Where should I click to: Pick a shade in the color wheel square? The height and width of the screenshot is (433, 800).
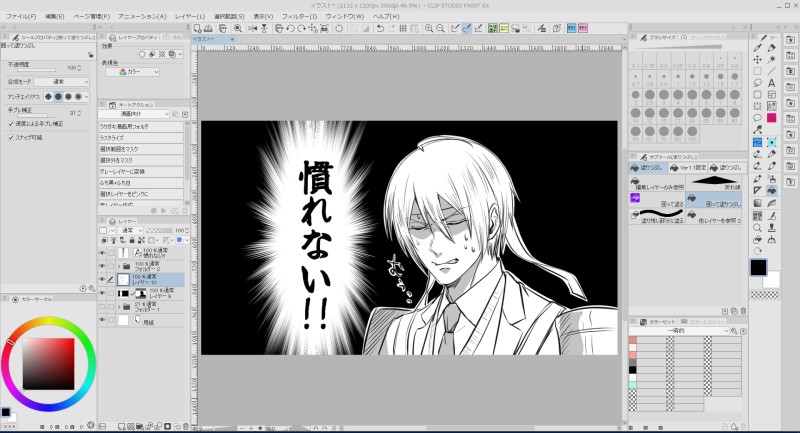[x=48, y=364]
